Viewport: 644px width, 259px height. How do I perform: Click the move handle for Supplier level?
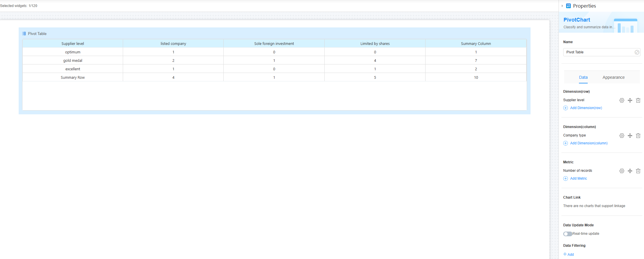(630, 100)
